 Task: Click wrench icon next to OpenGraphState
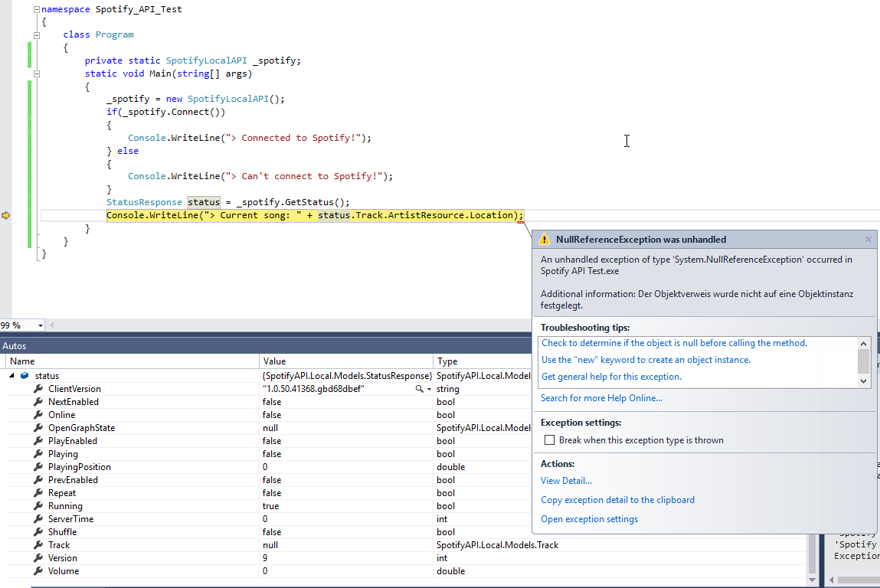[38, 427]
